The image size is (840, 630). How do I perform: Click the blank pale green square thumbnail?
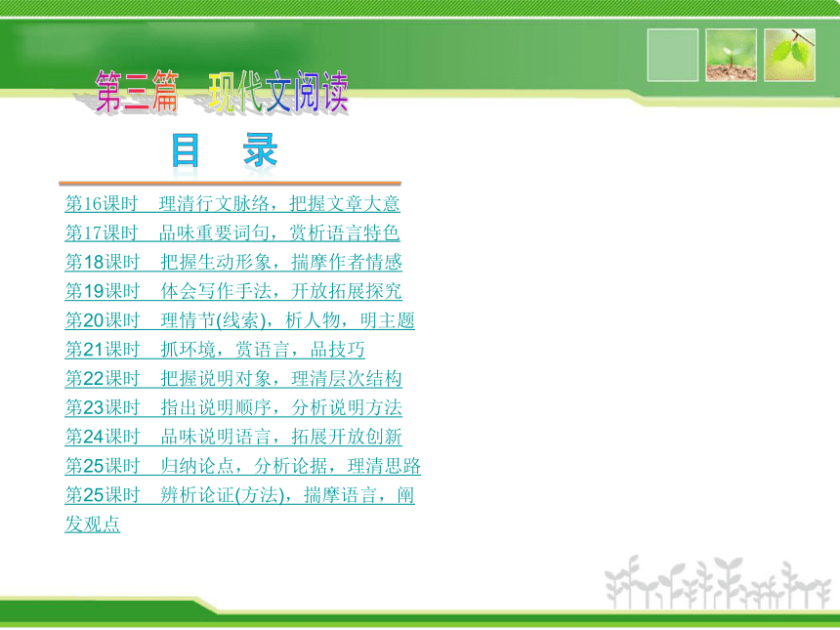point(673,55)
